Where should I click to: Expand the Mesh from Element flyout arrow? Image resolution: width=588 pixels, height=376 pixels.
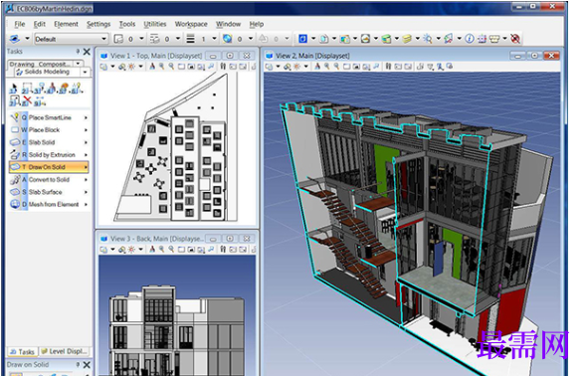point(86,204)
